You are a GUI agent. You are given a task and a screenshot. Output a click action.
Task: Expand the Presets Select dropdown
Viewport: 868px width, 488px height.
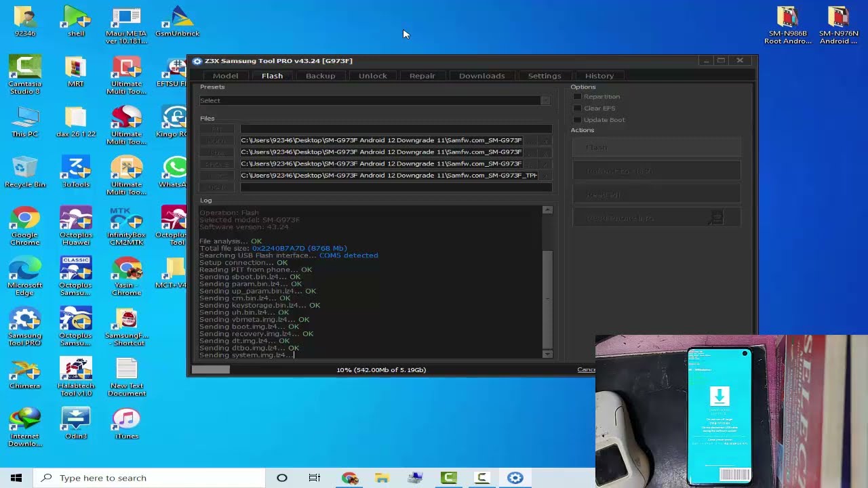click(x=374, y=101)
